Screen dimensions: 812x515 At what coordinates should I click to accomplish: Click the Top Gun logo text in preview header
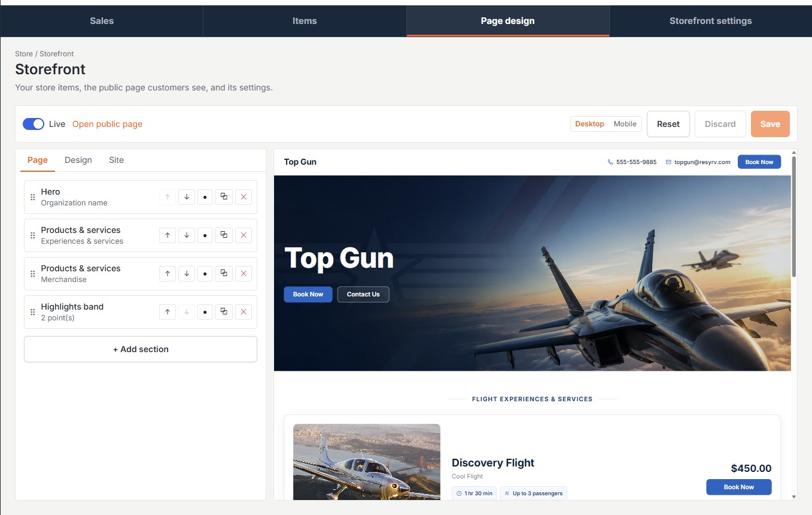300,162
